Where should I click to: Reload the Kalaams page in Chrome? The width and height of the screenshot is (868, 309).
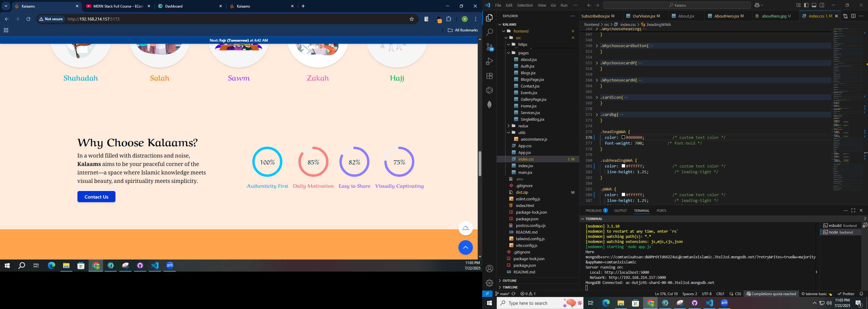(28, 19)
